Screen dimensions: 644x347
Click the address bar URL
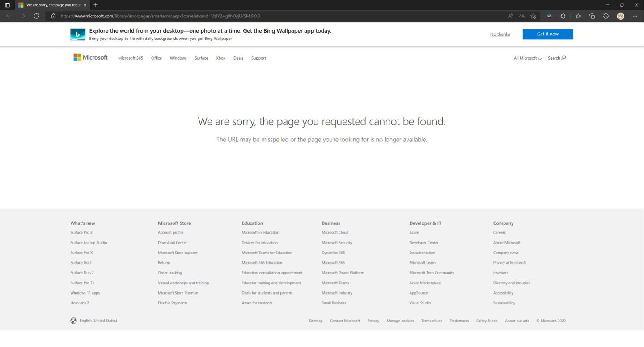[x=160, y=16]
